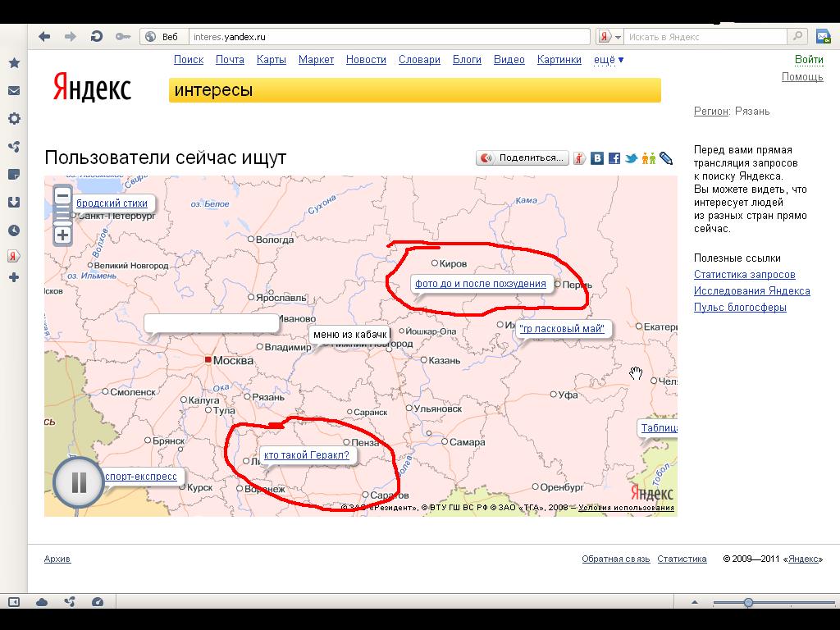Viewport: 840px width, 630px height.
Task: Open the settings gear in the sidebar
Action: pos(14,119)
